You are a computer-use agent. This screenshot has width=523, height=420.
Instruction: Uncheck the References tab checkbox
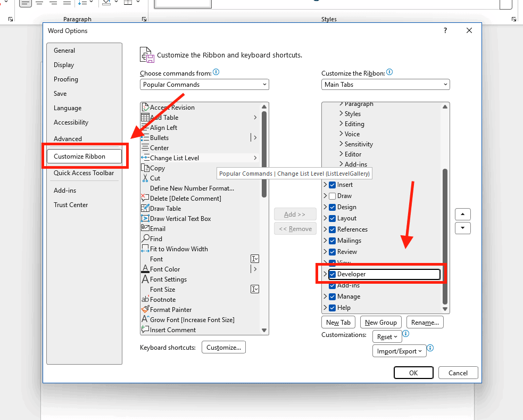pyautogui.click(x=332, y=229)
